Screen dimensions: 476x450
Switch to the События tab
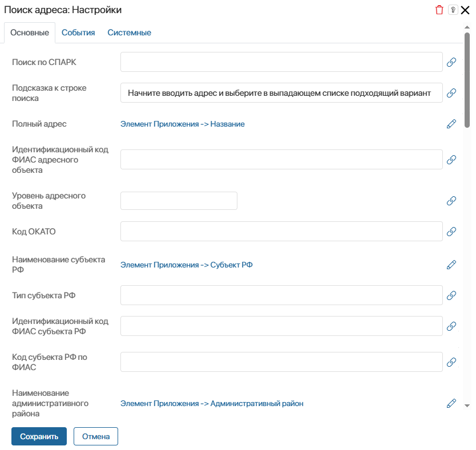[x=78, y=33]
